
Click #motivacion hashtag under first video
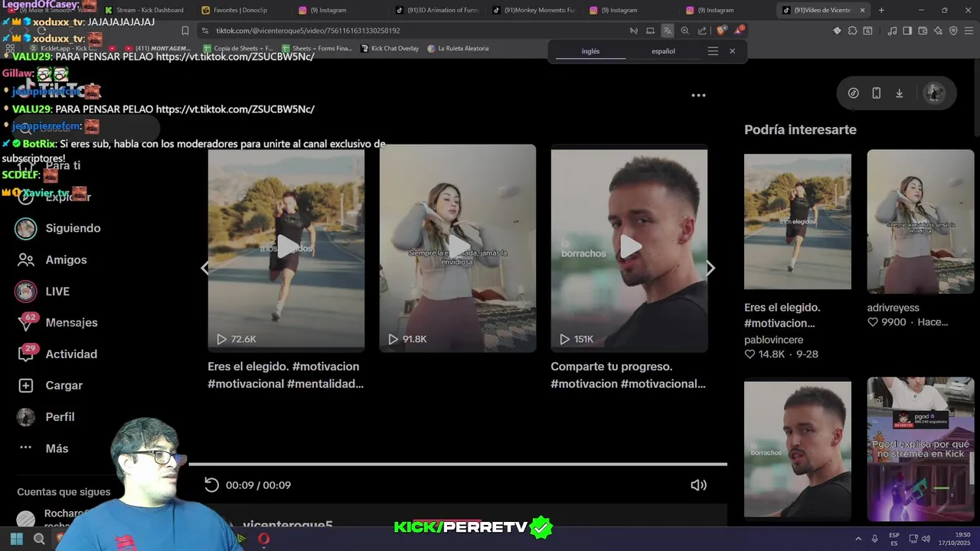[325, 367]
